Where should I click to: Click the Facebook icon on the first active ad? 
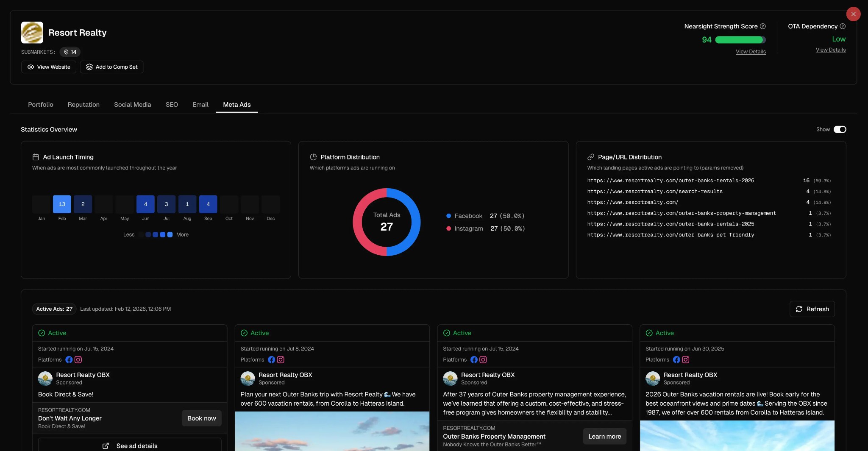coord(69,359)
